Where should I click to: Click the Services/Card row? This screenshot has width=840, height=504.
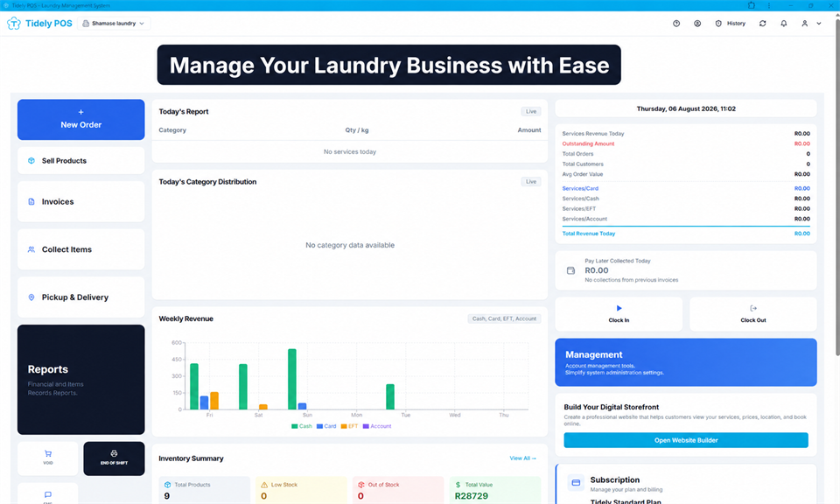click(x=686, y=188)
